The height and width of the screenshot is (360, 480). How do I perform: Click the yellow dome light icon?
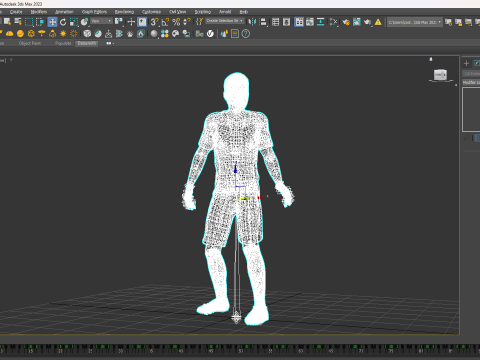[x=10, y=34]
